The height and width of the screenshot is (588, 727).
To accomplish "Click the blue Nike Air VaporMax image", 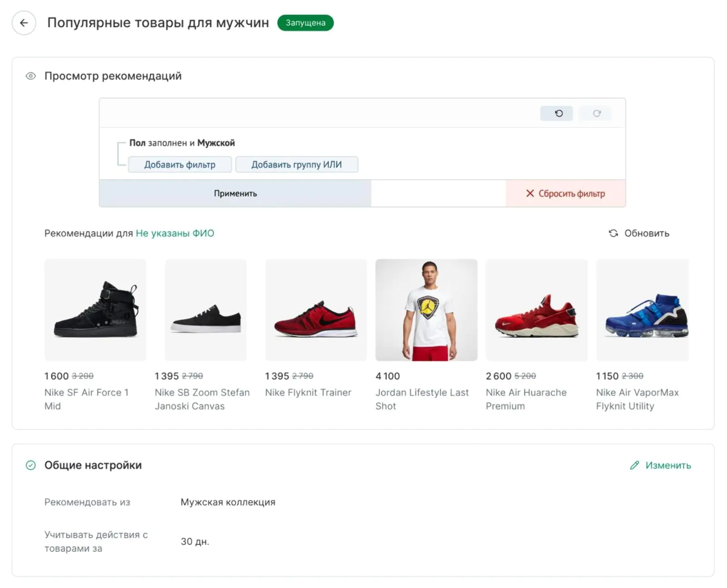I will click(642, 310).
